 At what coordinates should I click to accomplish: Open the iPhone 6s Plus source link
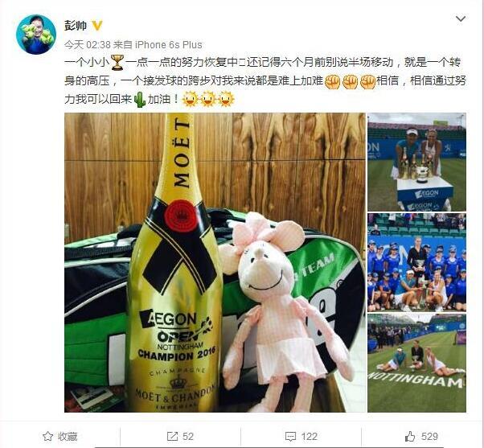coord(169,45)
